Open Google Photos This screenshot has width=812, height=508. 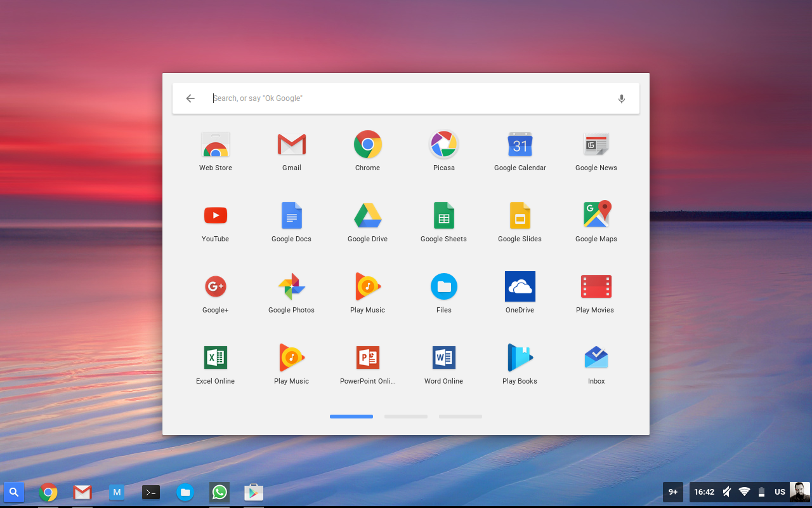[x=292, y=293]
